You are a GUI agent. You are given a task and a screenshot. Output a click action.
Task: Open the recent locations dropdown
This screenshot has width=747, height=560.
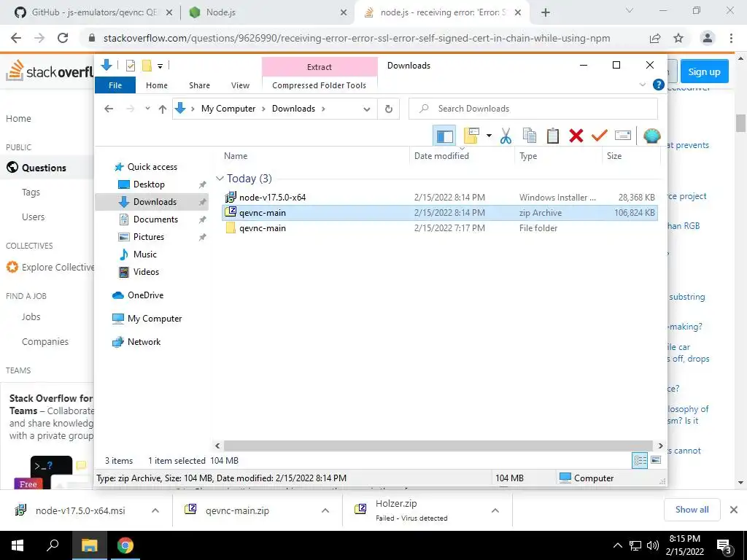(x=147, y=109)
